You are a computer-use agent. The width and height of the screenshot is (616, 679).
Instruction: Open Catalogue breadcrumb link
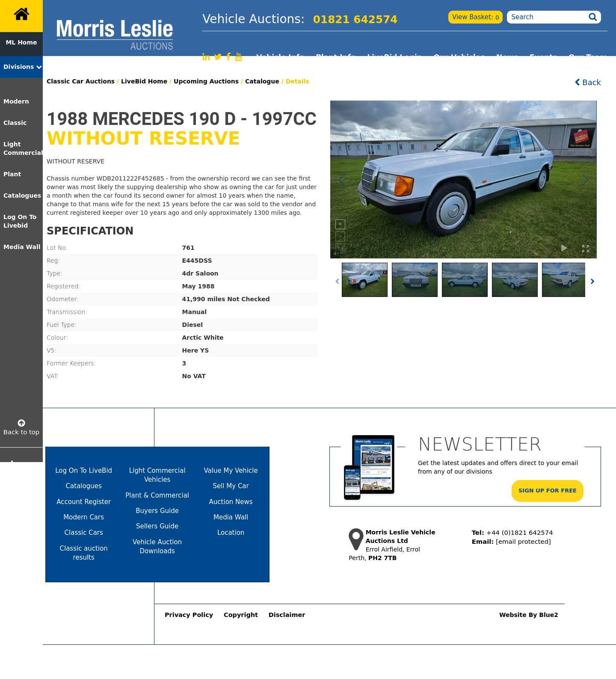(262, 81)
